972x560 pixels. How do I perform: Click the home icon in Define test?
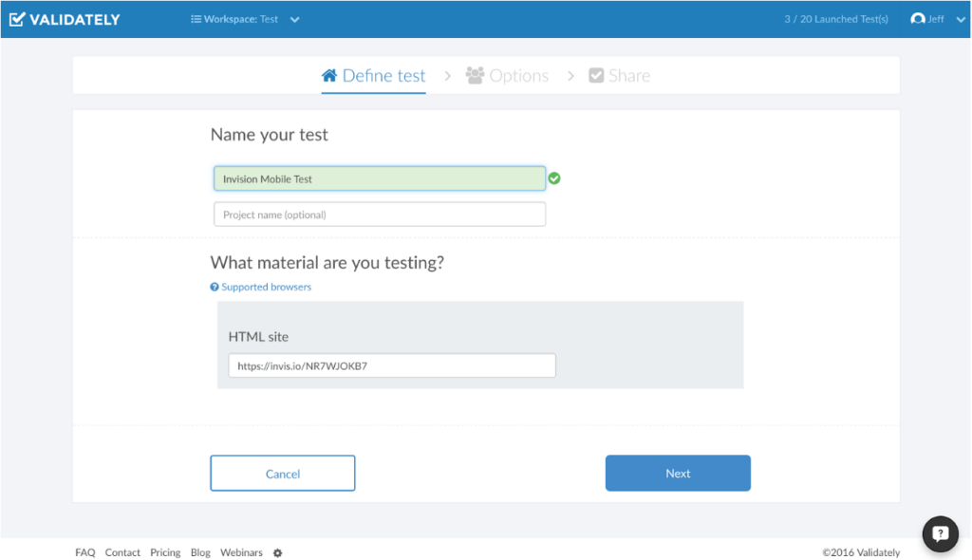point(329,76)
